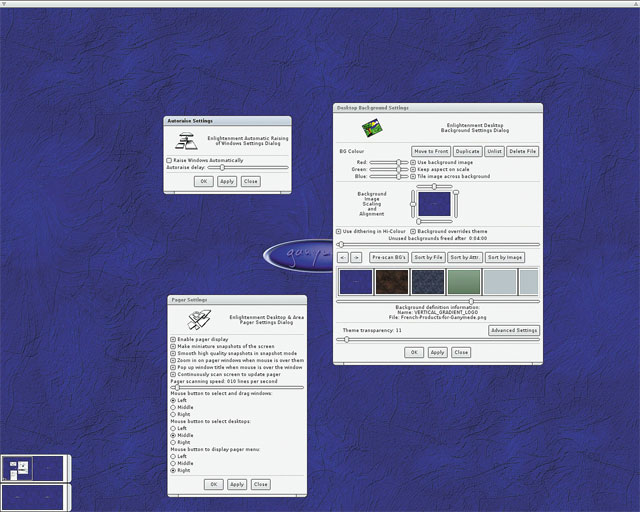Click the bottom desktop pager
The image size is (640, 512).
click(33, 497)
